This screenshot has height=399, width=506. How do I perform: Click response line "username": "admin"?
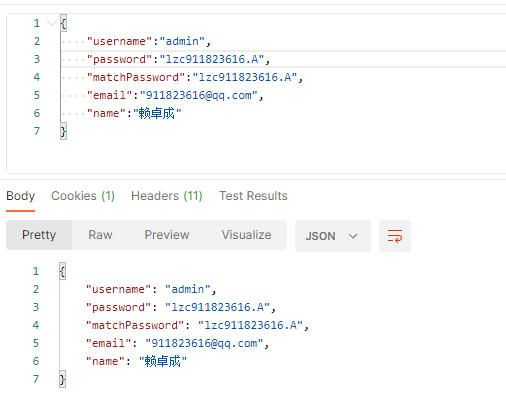click(151, 289)
